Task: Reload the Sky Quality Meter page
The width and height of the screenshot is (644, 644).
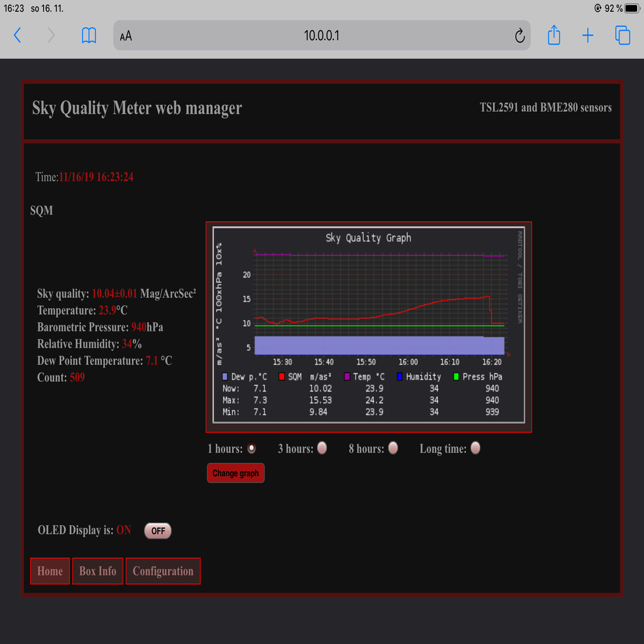Action: [x=520, y=35]
